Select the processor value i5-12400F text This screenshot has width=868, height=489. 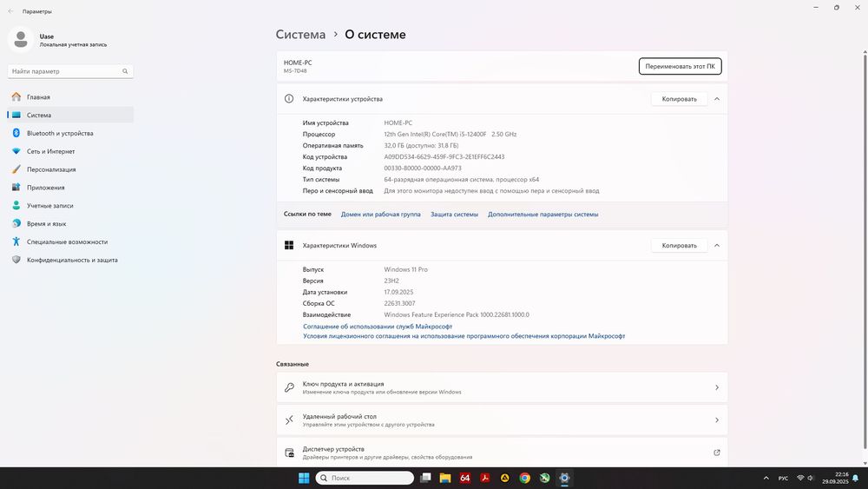pyautogui.click(x=450, y=134)
